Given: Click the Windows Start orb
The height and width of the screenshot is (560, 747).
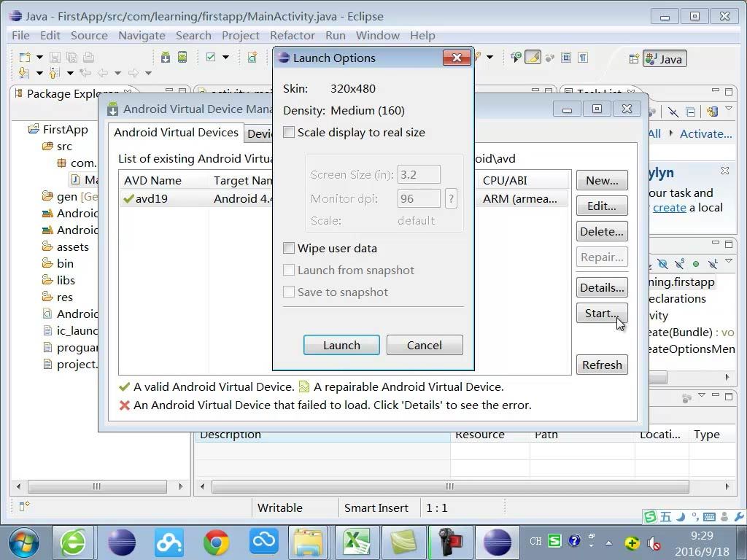Looking at the screenshot, I should [24, 542].
